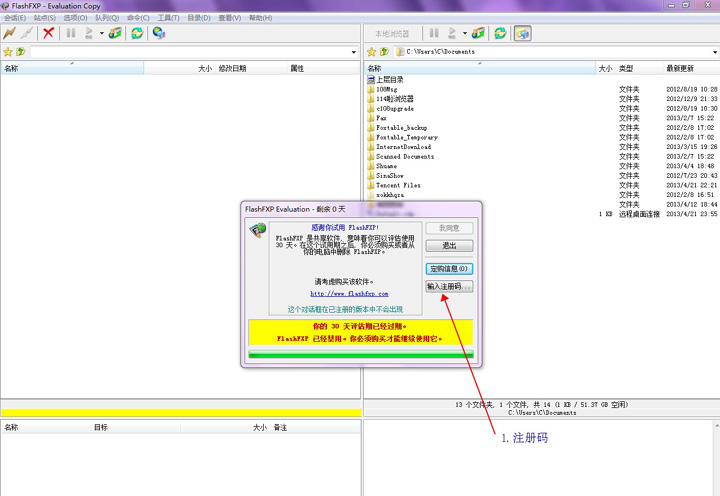
Task: Click the left pane favorites star icon
Action: coord(8,52)
